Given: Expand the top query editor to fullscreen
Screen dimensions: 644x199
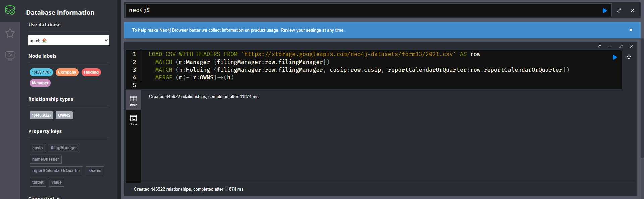Looking at the screenshot, I should pyautogui.click(x=619, y=10).
